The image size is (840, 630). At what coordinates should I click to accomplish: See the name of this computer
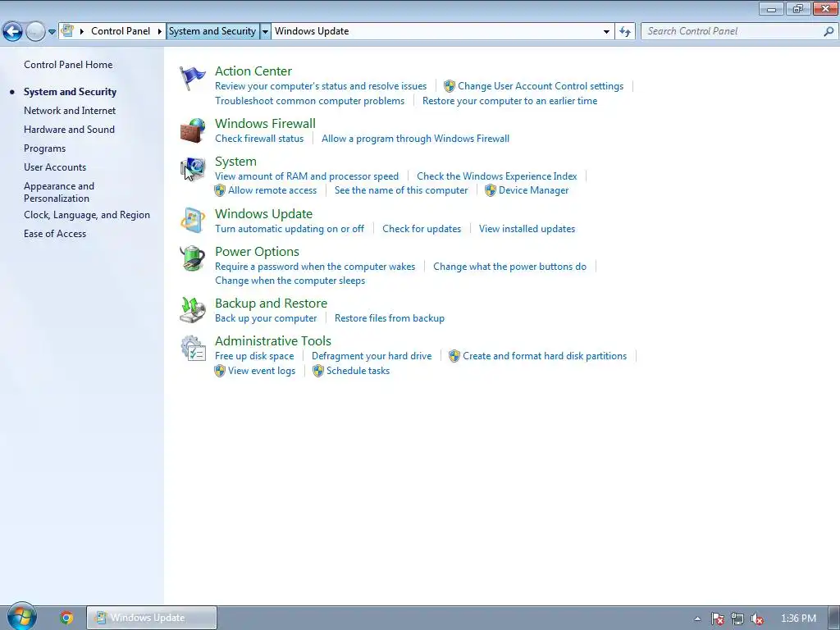[401, 190]
